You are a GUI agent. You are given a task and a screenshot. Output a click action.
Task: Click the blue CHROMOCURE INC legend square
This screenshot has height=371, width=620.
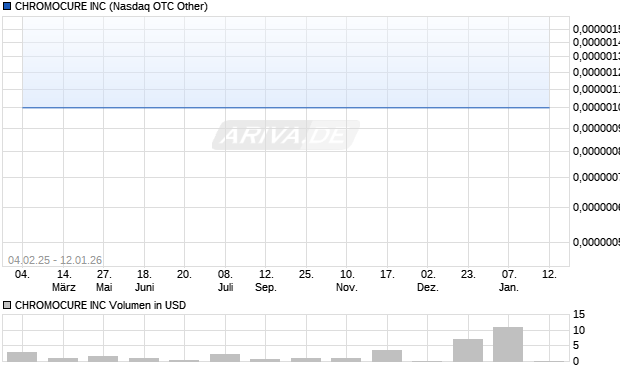pos(7,6)
